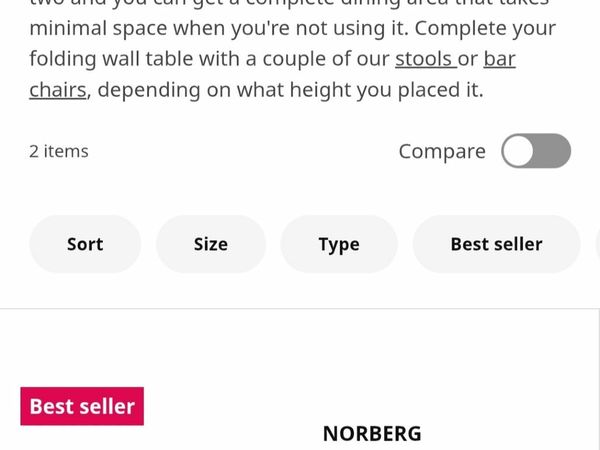
Task: Open the underlined stools link
Action: (x=424, y=59)
